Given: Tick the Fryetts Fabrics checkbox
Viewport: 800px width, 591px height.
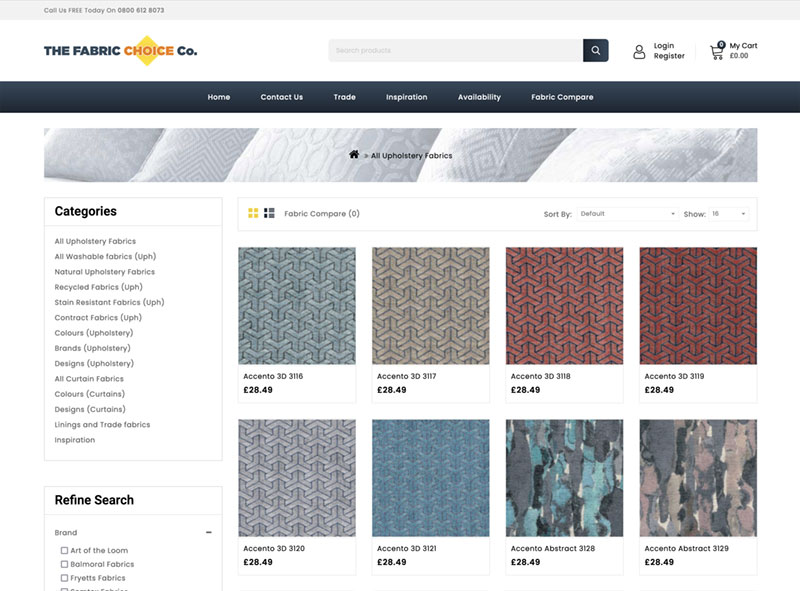Looking at the screenshot, I should coord(64,578).
